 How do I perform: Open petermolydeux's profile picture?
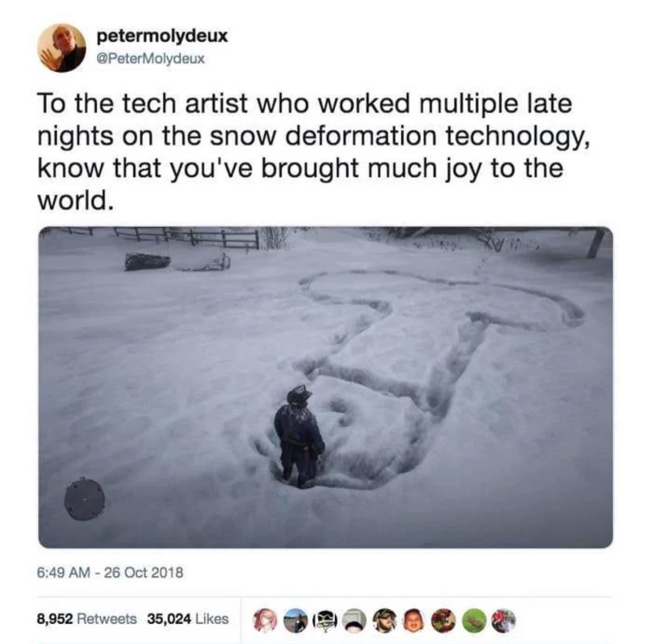62,48
